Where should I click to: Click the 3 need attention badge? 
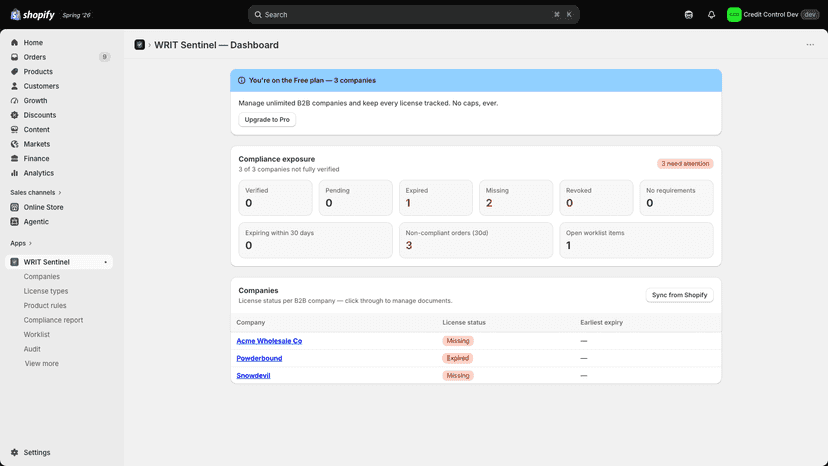(685, 164)
